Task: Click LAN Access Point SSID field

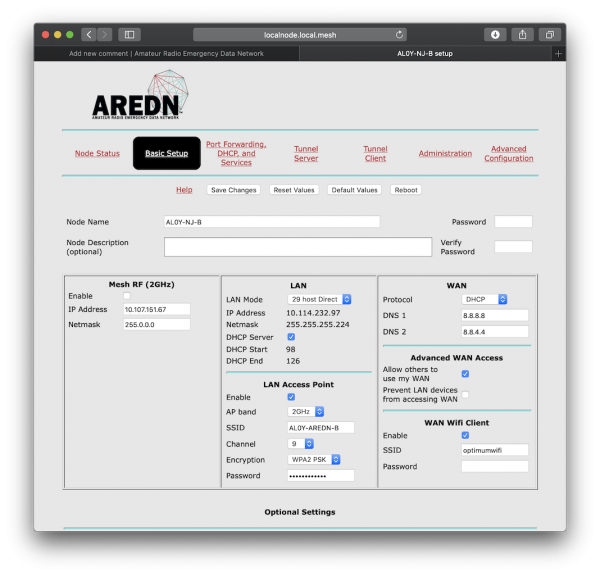Action: coord(321,428)
